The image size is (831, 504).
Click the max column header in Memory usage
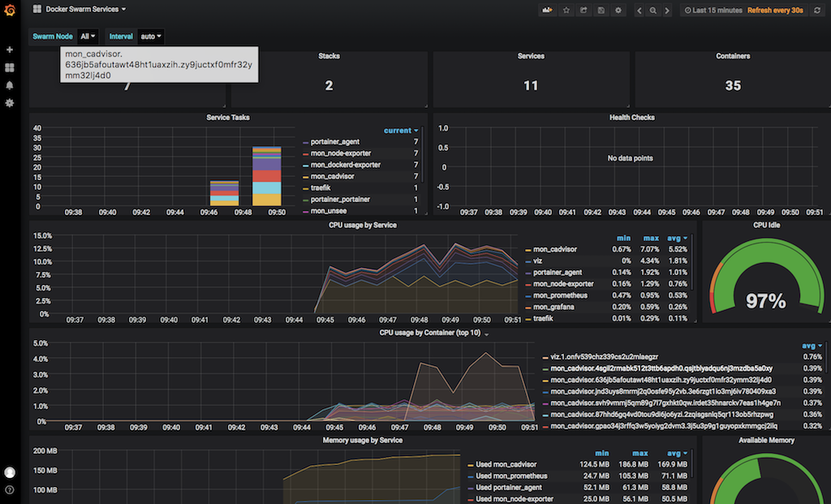(640, 454)
